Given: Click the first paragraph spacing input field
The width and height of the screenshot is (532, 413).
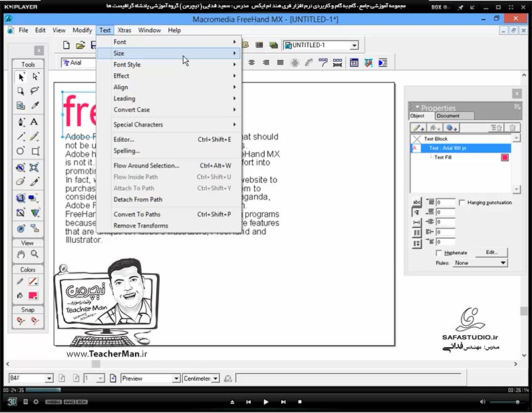Looking at the screenshot, I should click(x=446, y=202).
